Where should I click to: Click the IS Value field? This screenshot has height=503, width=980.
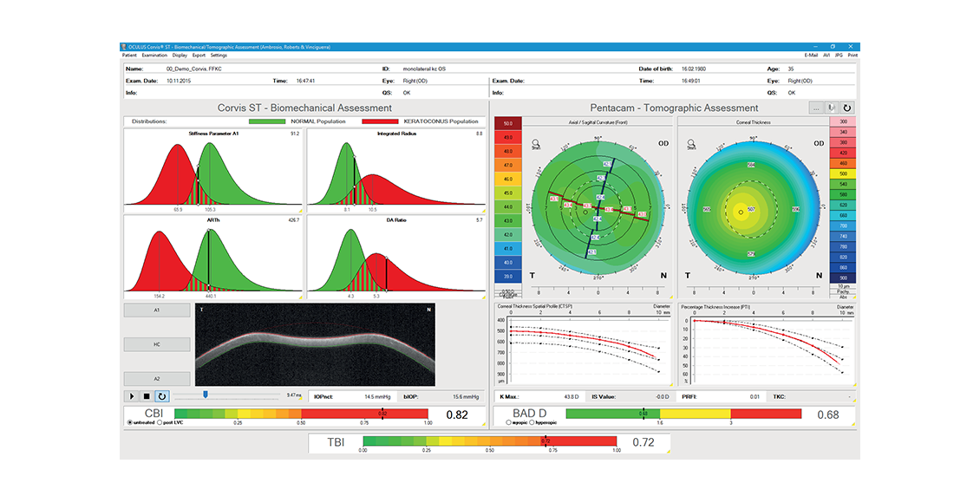click(x=630, y=397)
